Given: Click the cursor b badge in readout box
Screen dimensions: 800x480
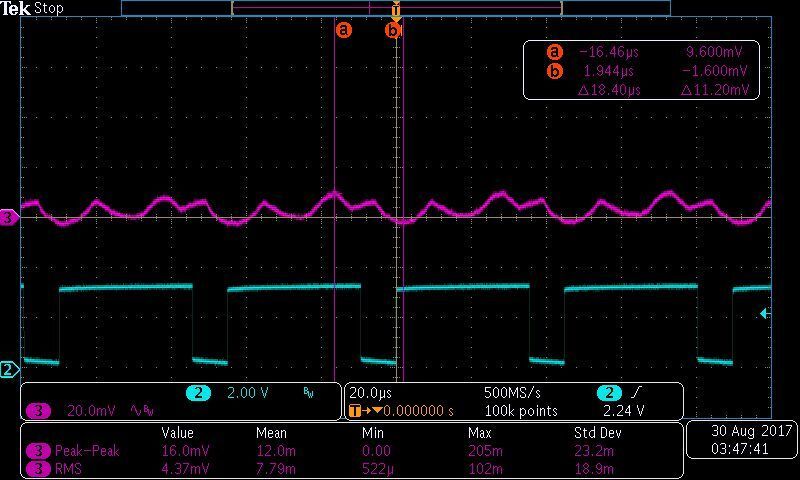Looking at the screenshot, I should coord(555,71).
